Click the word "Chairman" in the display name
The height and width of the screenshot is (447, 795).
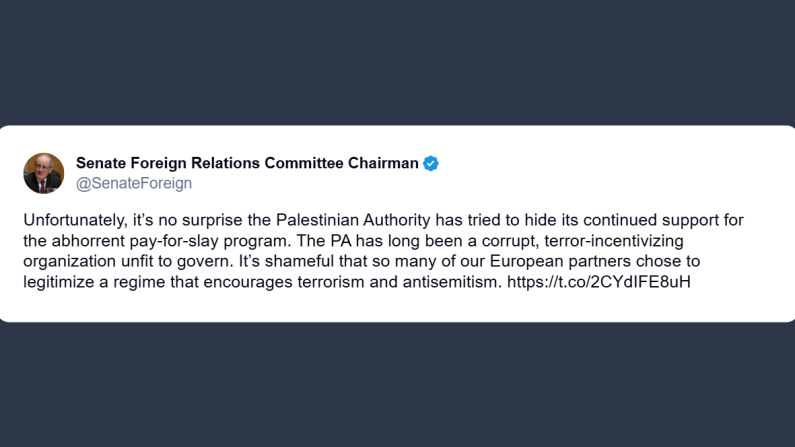click(x=380, y=163)
